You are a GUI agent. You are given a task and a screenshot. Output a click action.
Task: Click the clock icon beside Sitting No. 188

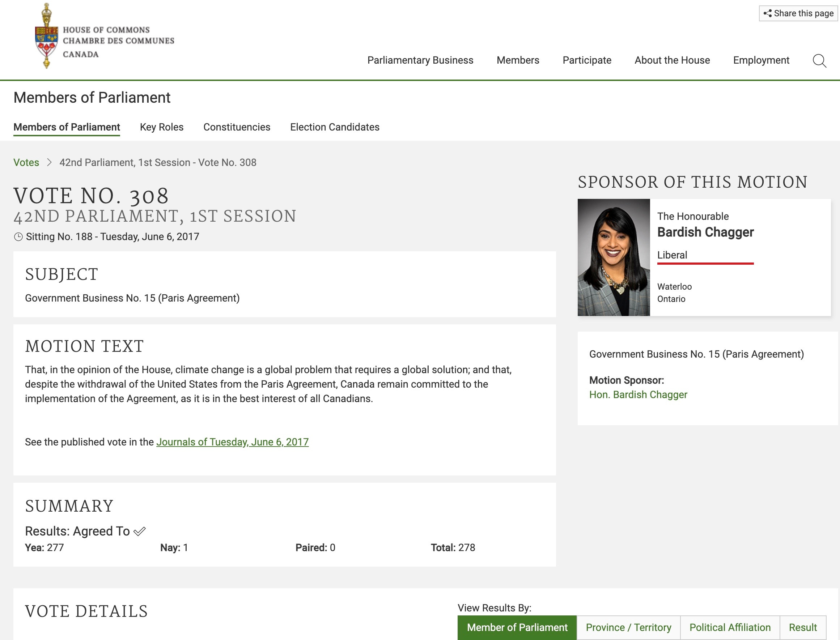pyautogui.click(x=18, y=237)
